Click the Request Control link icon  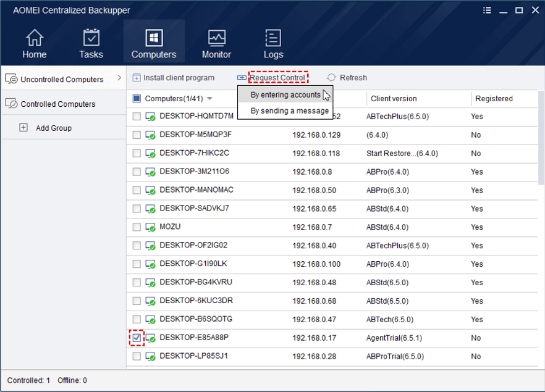[x=242, y=77]
